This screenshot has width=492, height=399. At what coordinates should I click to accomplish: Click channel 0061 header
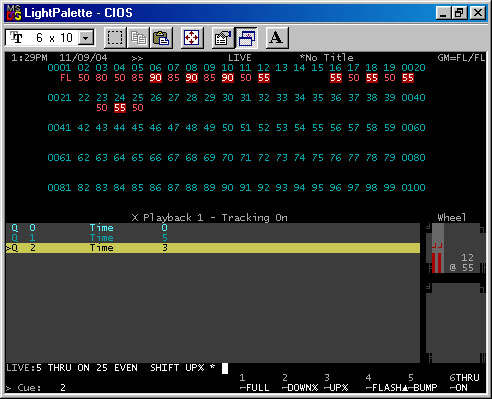[59, 158]
